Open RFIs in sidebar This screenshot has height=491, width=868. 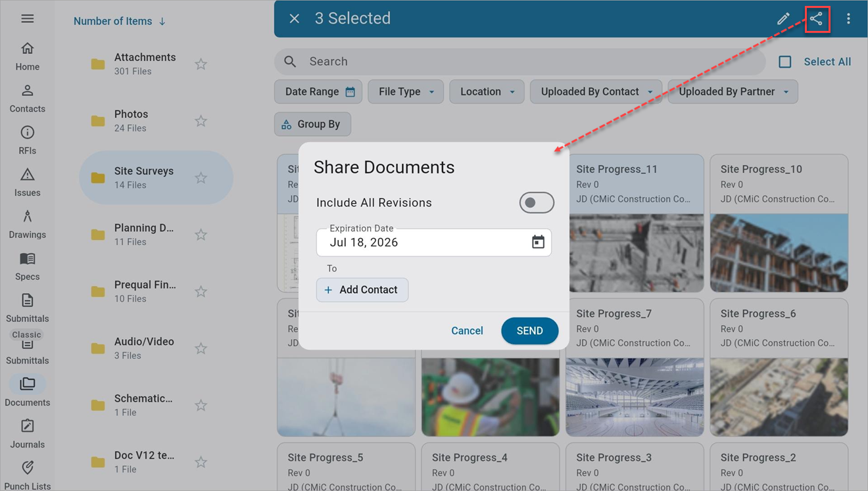click(x=27, y=141)
